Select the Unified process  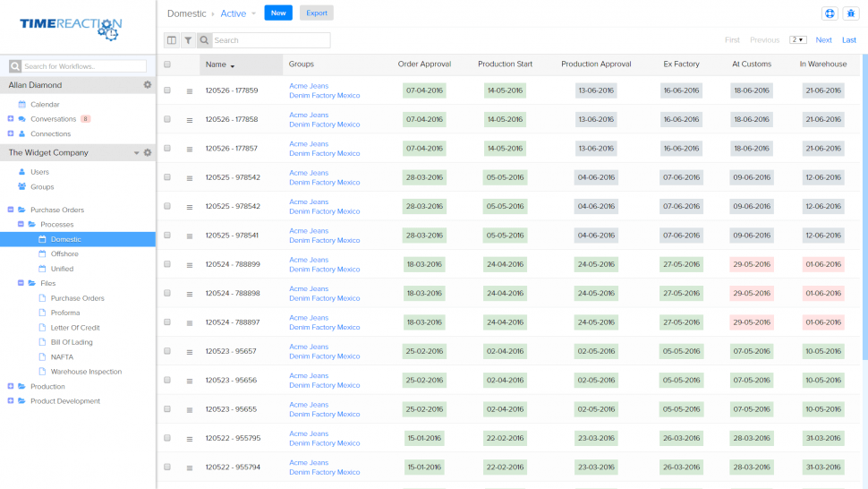coord(62,269)
